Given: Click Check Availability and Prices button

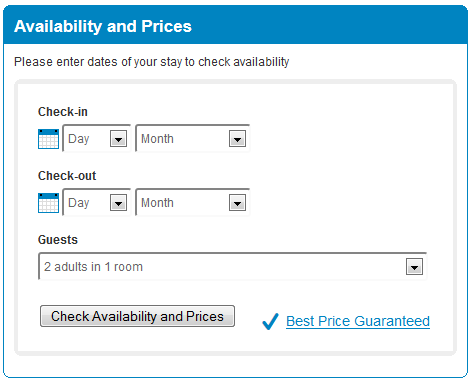Looking at the screenshot, I should coord(137,316).
